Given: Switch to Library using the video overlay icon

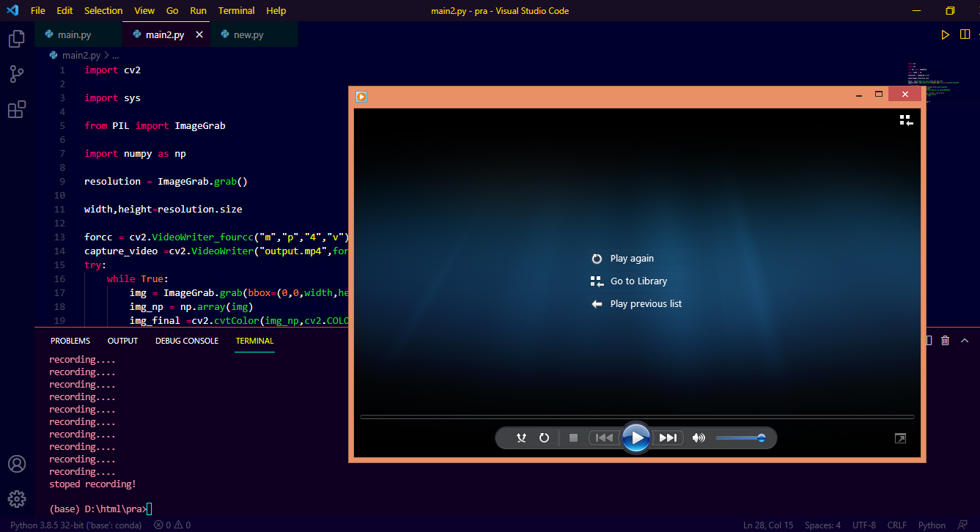Looking at the screenshot, I should 907,120.
